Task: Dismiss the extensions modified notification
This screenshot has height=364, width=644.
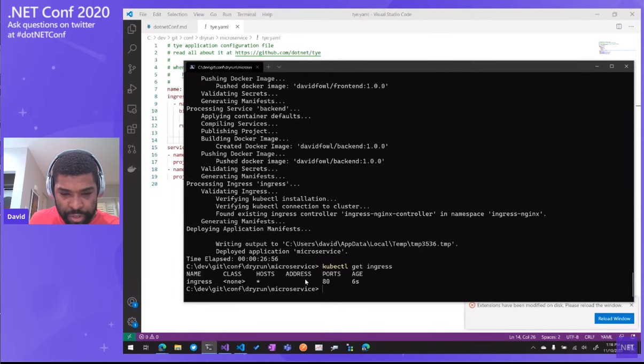Action: point(631,305)
